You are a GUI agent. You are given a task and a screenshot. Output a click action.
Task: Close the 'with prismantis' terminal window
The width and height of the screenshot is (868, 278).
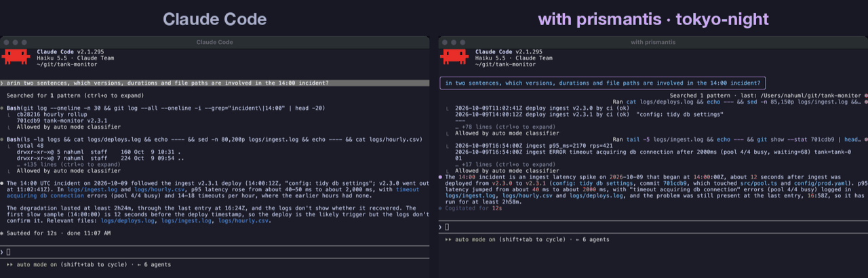point(445,42)
